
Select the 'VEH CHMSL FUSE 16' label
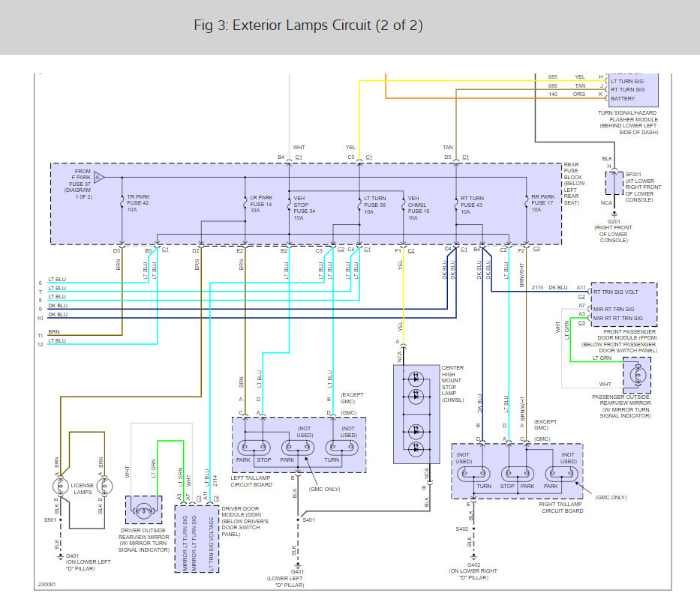tap(419, 208)
